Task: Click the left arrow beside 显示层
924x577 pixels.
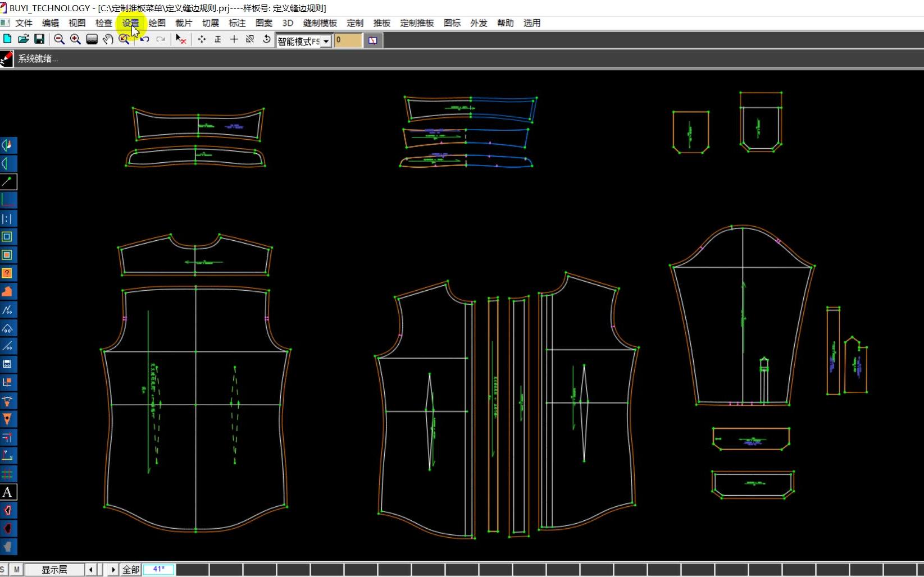Action: tap(91, 570)
